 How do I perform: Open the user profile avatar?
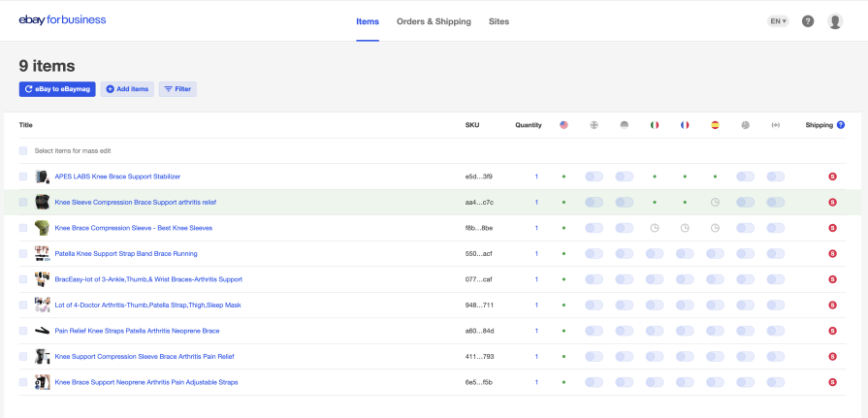835,21
